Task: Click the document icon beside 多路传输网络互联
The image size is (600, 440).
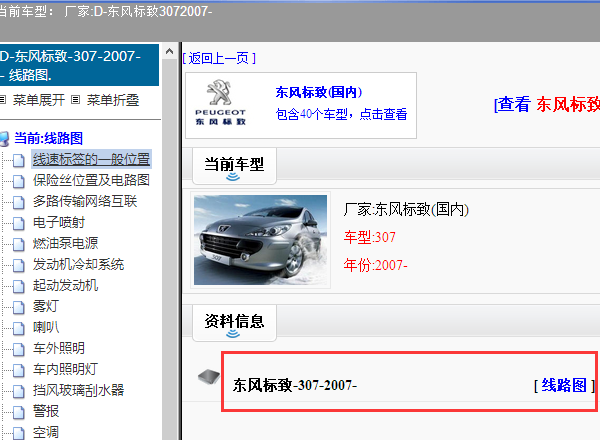Action: pyautogui.click(x=18, y=202)
